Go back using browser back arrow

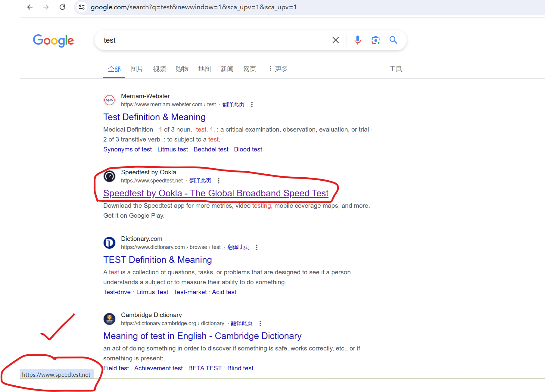(x=30, y=7)
